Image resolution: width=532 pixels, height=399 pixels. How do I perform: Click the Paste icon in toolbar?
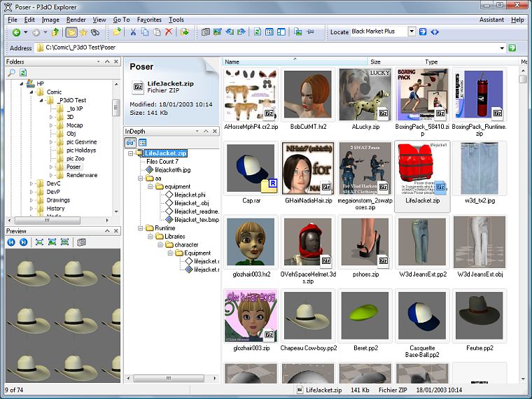(x=157, y=32)
